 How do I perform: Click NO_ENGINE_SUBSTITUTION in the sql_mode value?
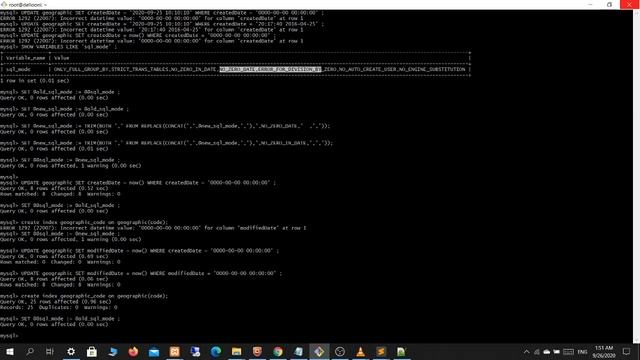tap(432, 69)
